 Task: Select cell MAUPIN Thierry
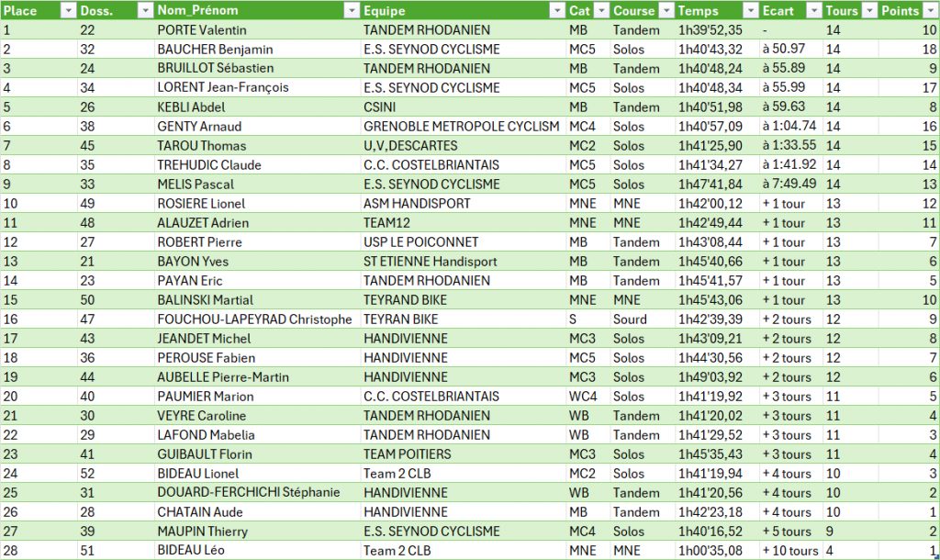pos(258,532)
